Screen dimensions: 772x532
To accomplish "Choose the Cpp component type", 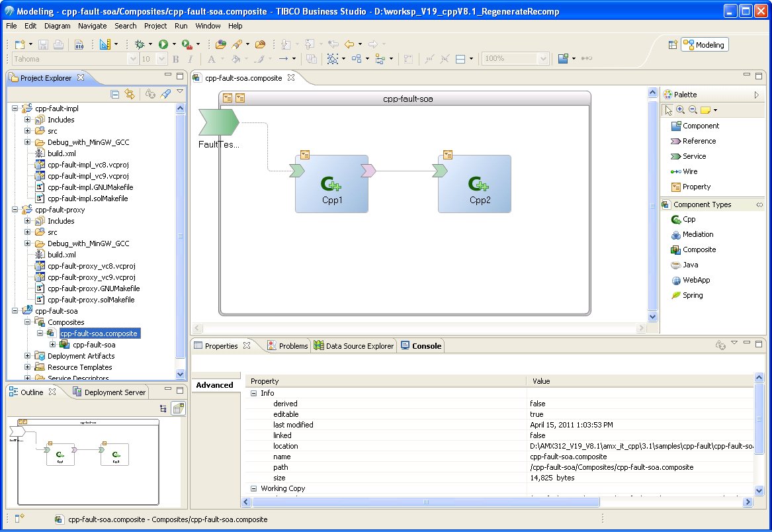I will click(683, 220).
